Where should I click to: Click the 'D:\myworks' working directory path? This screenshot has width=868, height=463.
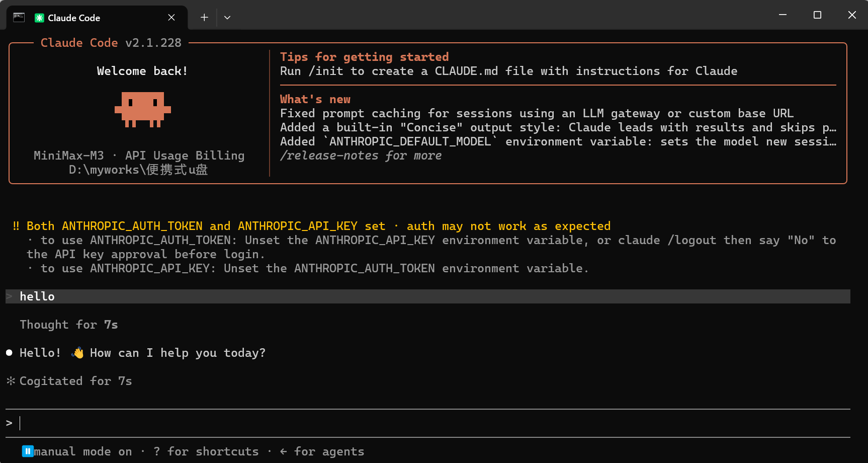tap(138, 170)
